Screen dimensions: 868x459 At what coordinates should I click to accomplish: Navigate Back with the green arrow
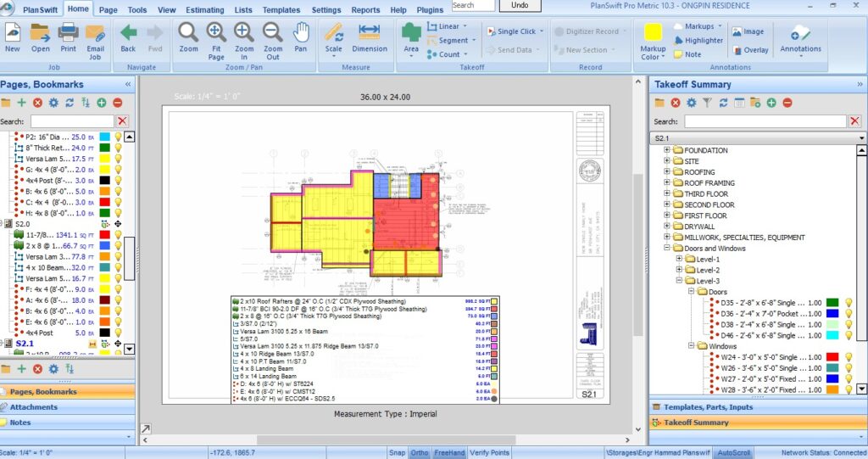click(x=128, y=37)
